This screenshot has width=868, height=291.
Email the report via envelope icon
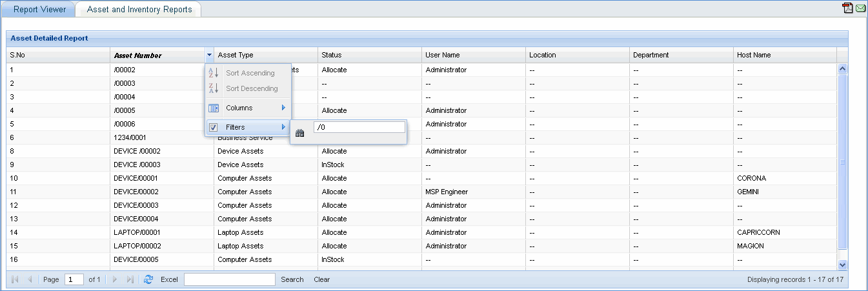(x=860, y=8)
